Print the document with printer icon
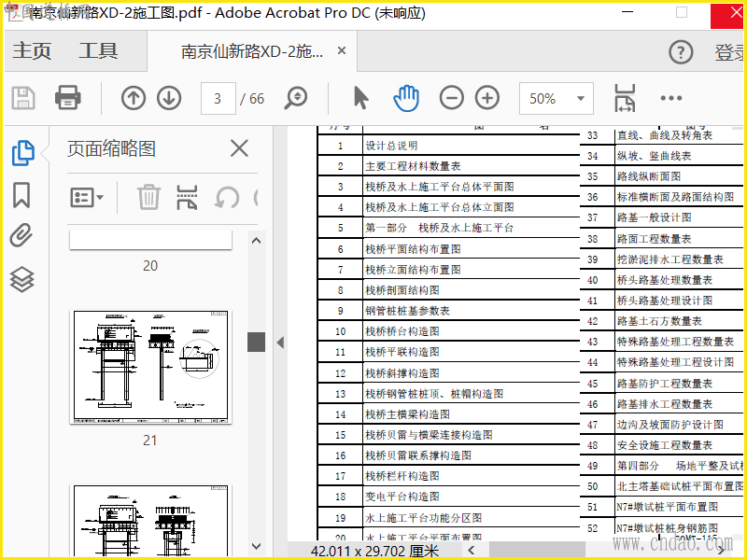 coord(67,98)
